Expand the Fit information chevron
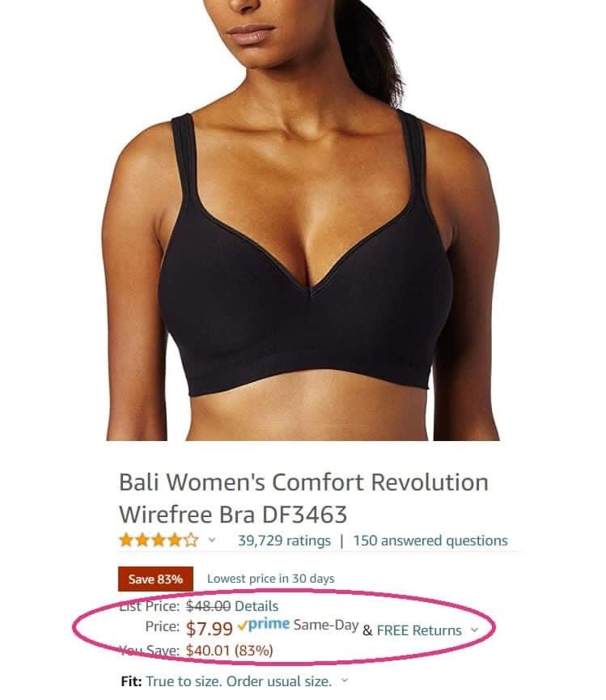The image size is (606, 700). [344, 681]
